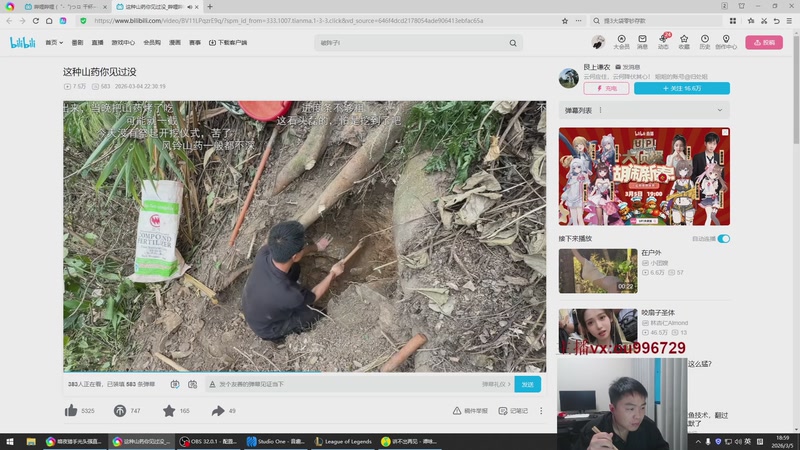
Task: Open the 发消息 message link
Action: 628,67
